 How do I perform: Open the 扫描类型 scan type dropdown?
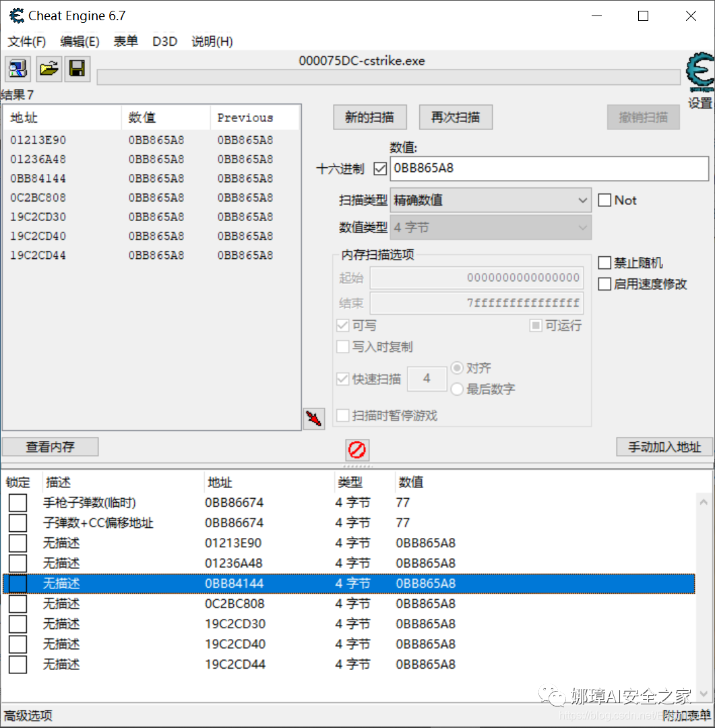pyautogui.click(x=491, y=201)
